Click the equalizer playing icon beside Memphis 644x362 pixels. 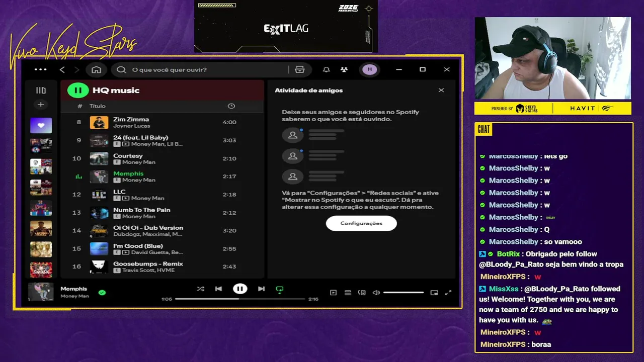click(78, 176)
